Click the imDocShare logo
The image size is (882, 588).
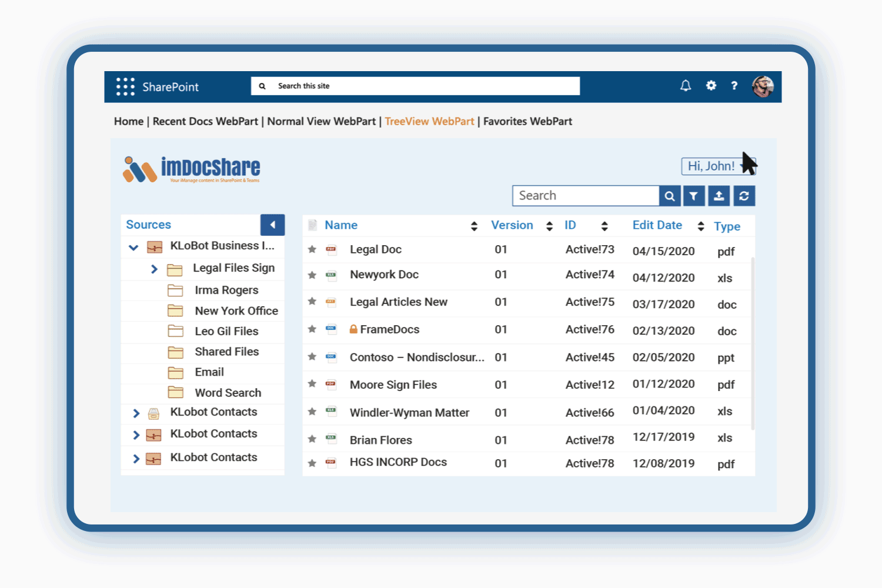click(191, 169)
